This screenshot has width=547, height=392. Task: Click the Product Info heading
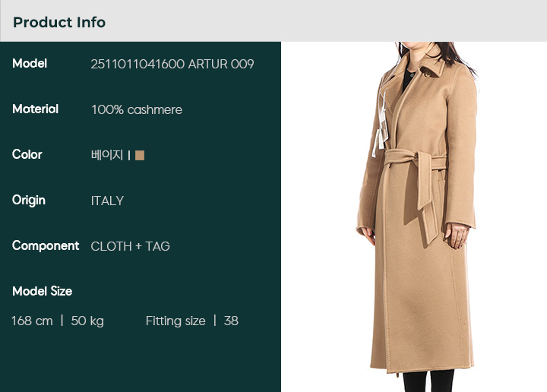pyautogui.click(x=59, y=22)
